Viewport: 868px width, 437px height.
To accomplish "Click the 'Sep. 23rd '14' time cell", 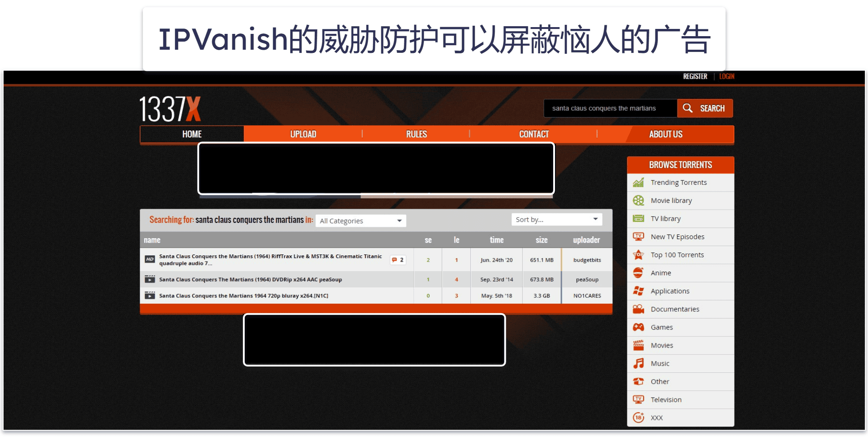I will 496,279.
